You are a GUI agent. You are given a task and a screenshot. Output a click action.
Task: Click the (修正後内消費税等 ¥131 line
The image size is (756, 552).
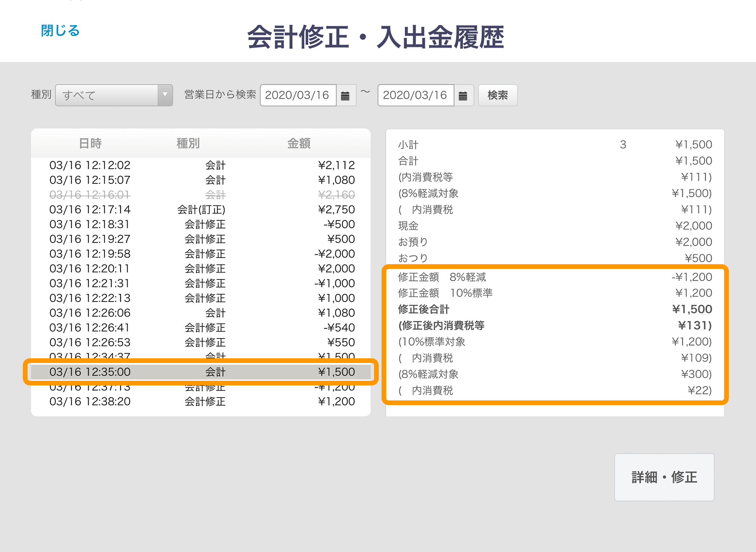tap(555, 325)
